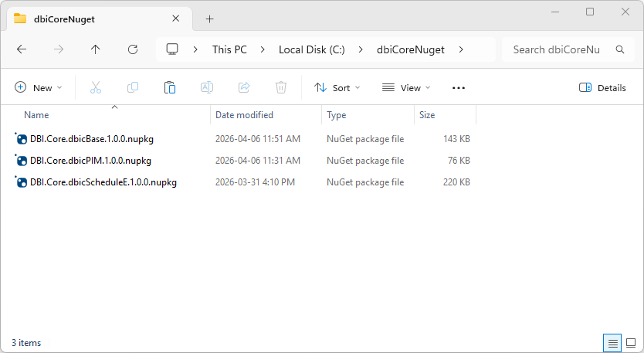The height and width of the screenshot is (353, 644).
Task: Sort by the Name column header
Action: point(36,115)
